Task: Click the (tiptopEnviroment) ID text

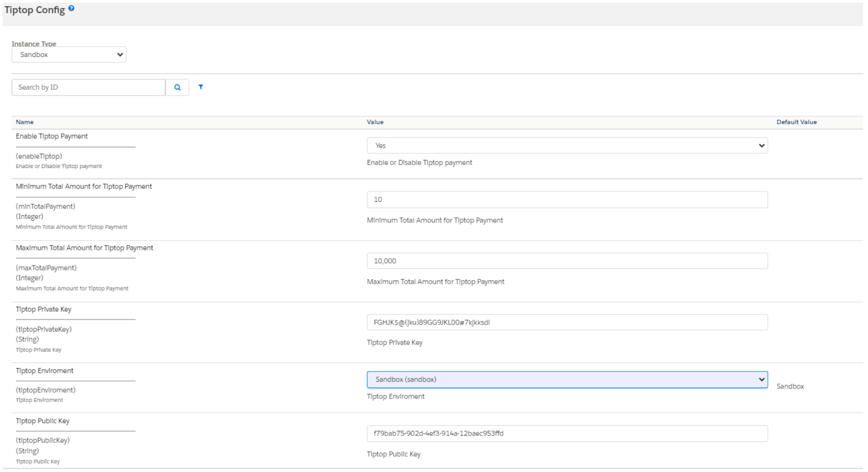Action: 46,390
